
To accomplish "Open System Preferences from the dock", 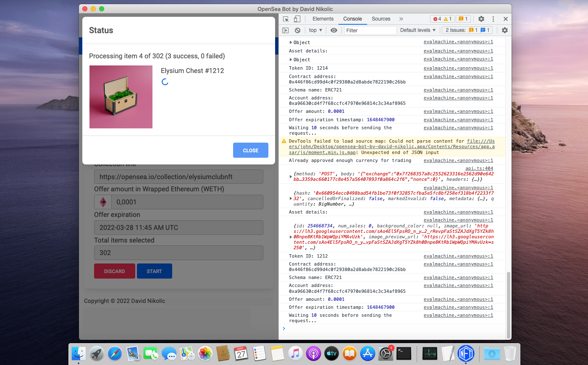I will point(386,354).
